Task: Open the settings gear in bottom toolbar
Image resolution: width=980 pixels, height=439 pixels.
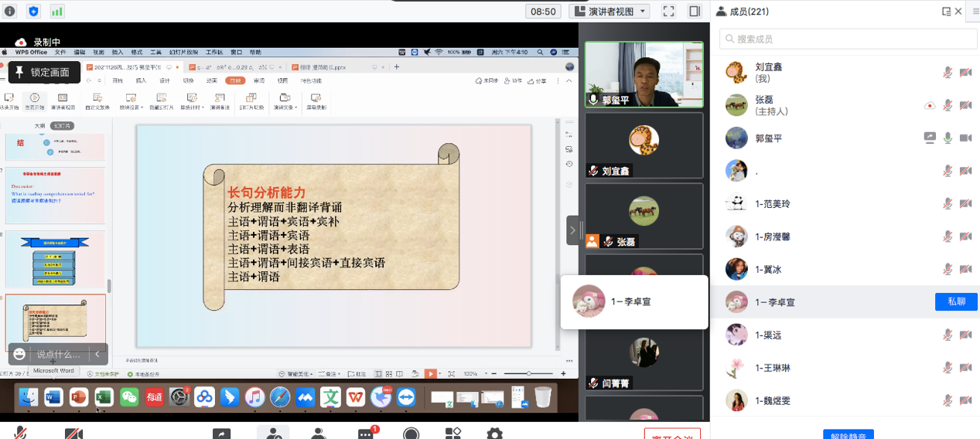Action: point(494,434)
